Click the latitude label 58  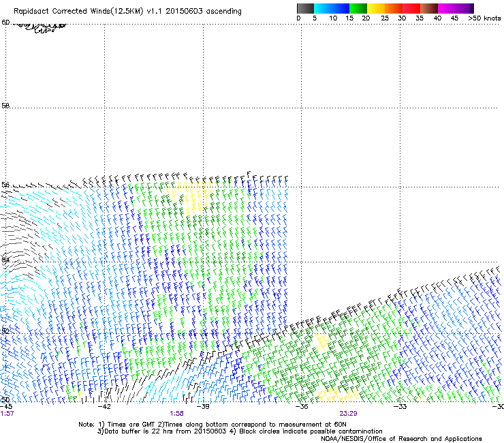coord(5,106)
